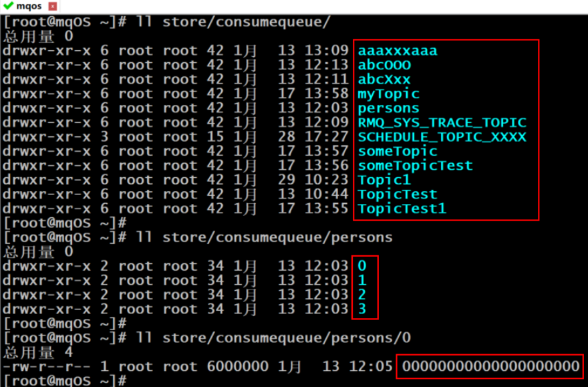
Task: Select SCHEDULE_TOPIC_XXXX directory name
Action: click(x=442, y=137)
